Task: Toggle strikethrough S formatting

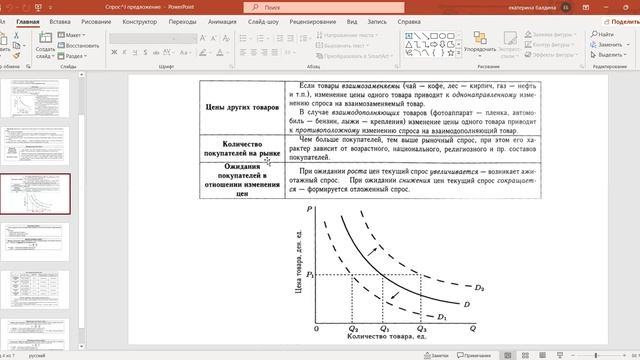Action: coord(145,52)
